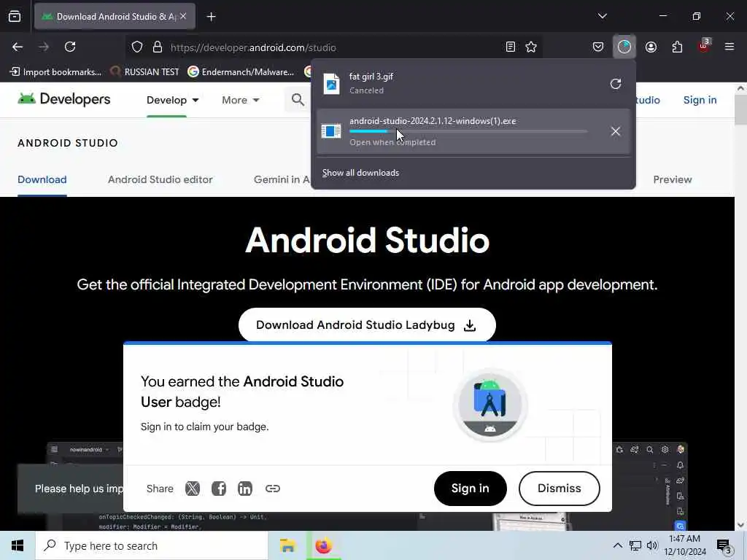Open the Firefox account icon

click(x=651, y=47)
